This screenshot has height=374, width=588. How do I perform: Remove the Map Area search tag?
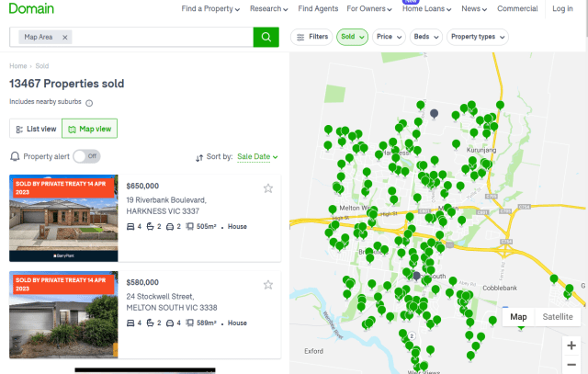tap(65, 37)
